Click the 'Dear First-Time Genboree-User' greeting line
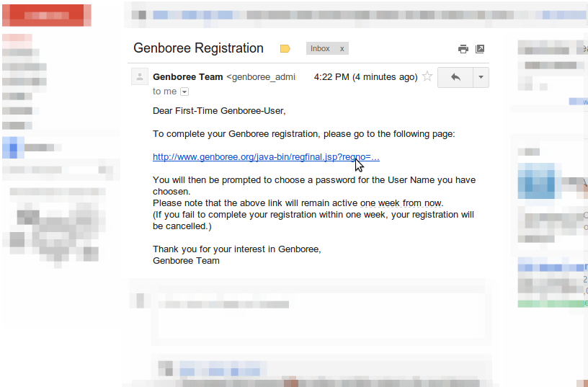The width and height of the screenshot is (588, 387). click(x=219, y=111)
